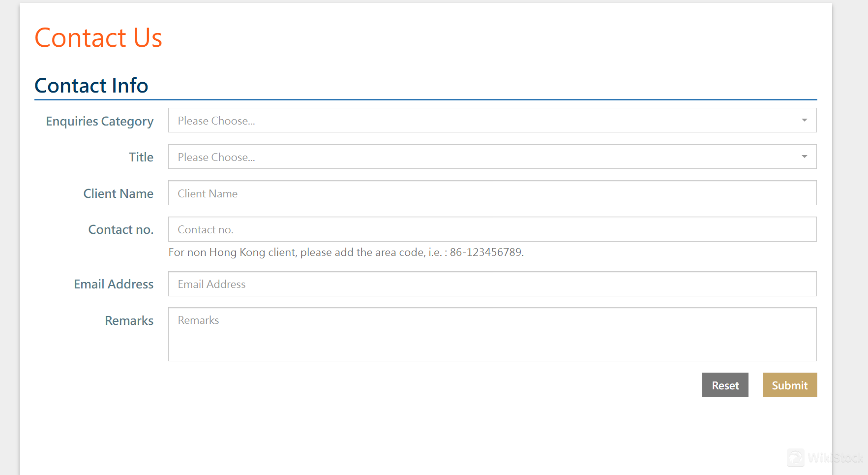The image size is (868, 475).
Task: Expand the Title selection dropdown
Action: [x=492, y=157]
